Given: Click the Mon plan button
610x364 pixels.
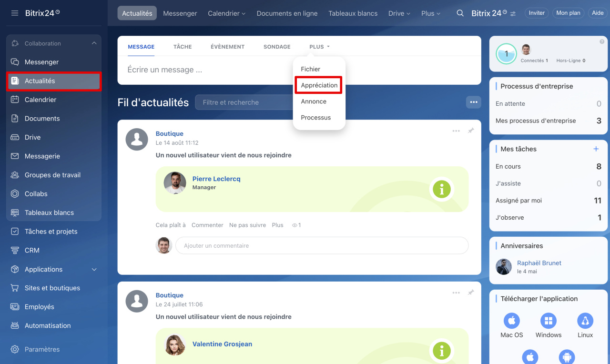Looking at the screenshot, I should tap(568, 13).
